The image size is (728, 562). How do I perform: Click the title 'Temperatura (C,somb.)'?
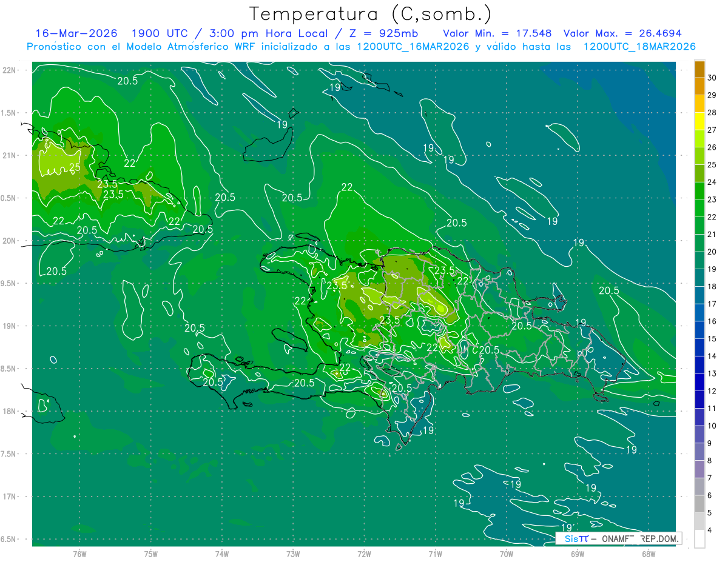(371, 14)
